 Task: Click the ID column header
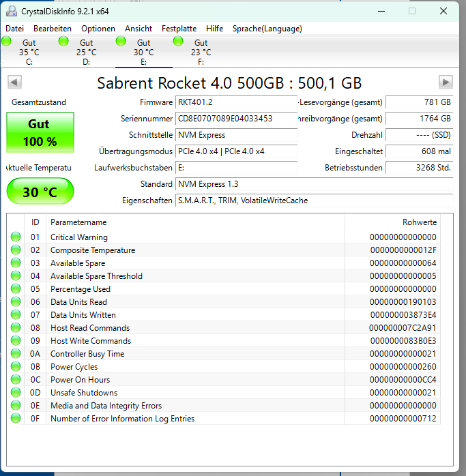click(x=35, y=222)
